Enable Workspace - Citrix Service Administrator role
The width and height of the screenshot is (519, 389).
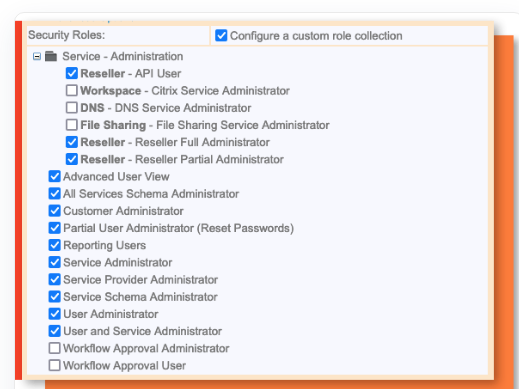point(72,90)
